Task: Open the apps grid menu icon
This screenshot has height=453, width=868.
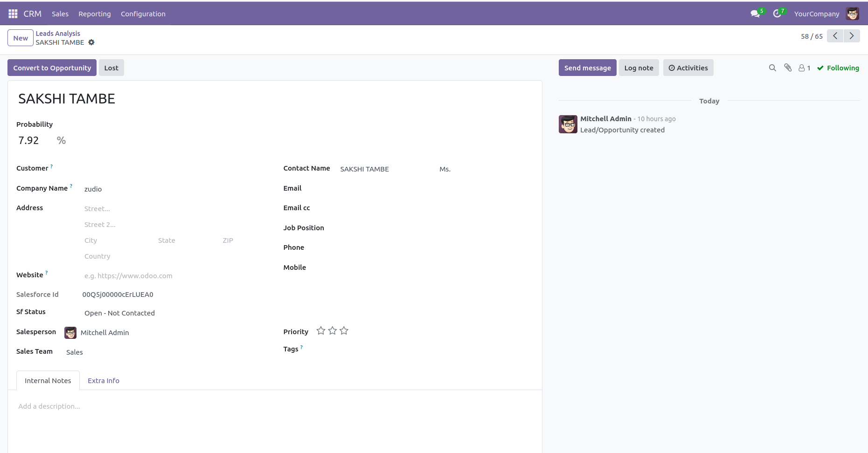Action: point(13,14)
